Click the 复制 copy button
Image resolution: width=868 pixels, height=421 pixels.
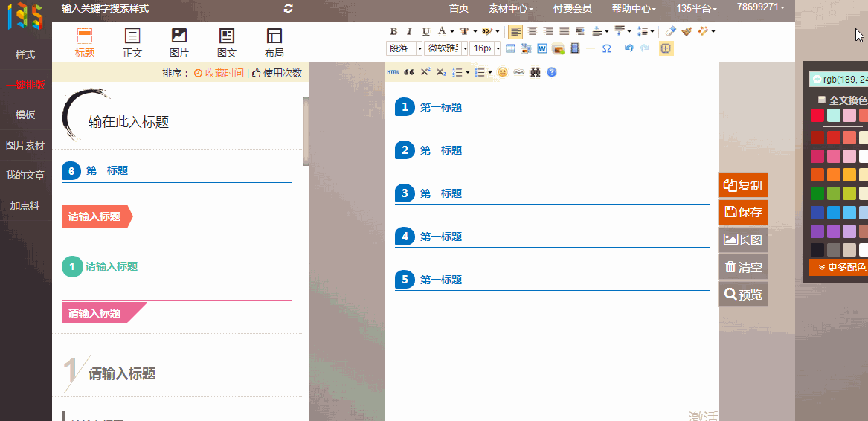pos(744,185)
